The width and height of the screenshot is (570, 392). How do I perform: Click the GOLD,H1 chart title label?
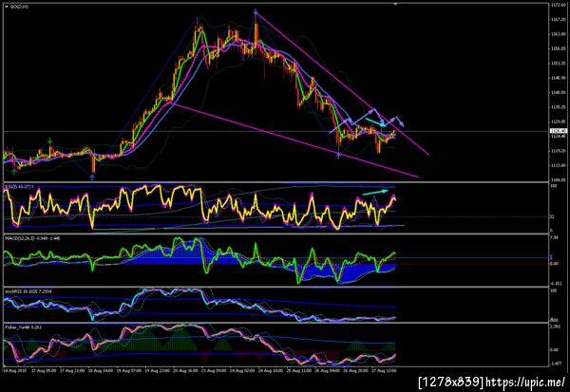(19, 7)
